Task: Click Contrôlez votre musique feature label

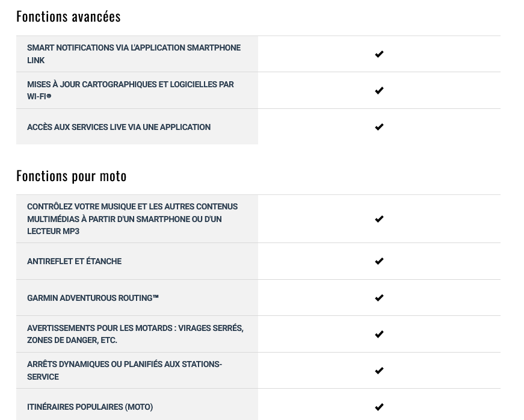Action: [132, 219]
